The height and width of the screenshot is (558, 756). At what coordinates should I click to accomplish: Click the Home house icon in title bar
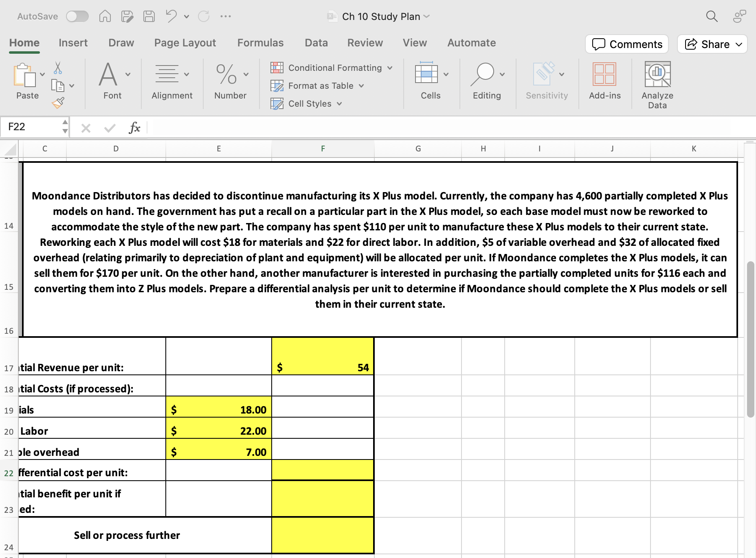point(105,16)
